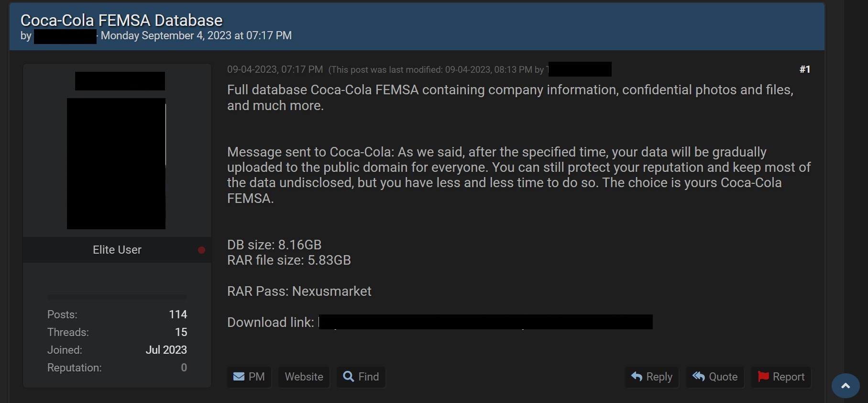Screen dimensions: 868x403
Task: Click the red offline status dot
Action: click(201, 250)
